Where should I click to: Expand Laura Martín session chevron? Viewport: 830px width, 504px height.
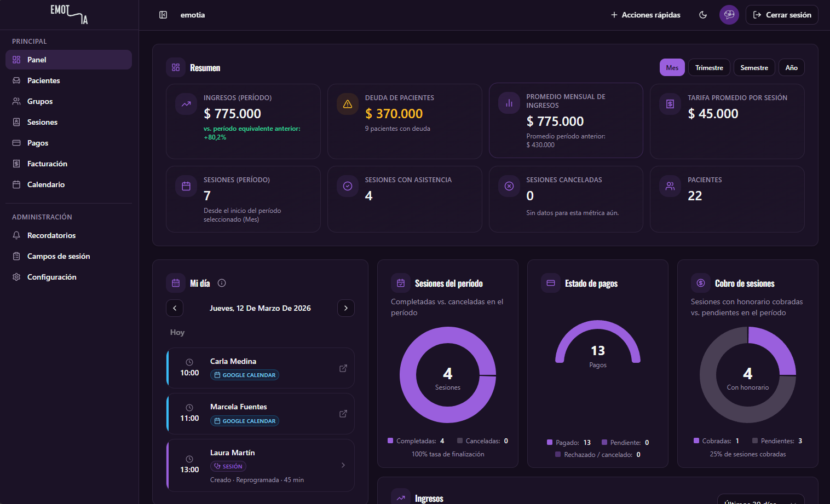[x=343, y=465]
